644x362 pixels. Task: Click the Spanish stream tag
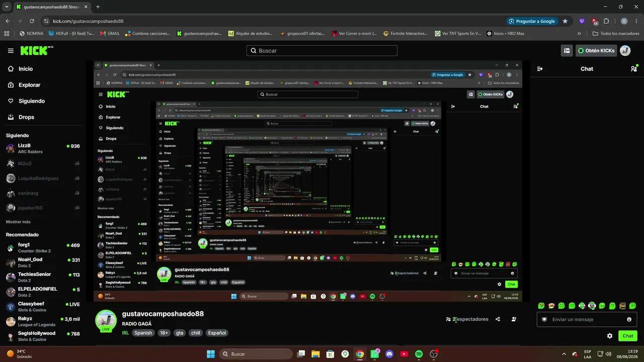tap(143, 333)
